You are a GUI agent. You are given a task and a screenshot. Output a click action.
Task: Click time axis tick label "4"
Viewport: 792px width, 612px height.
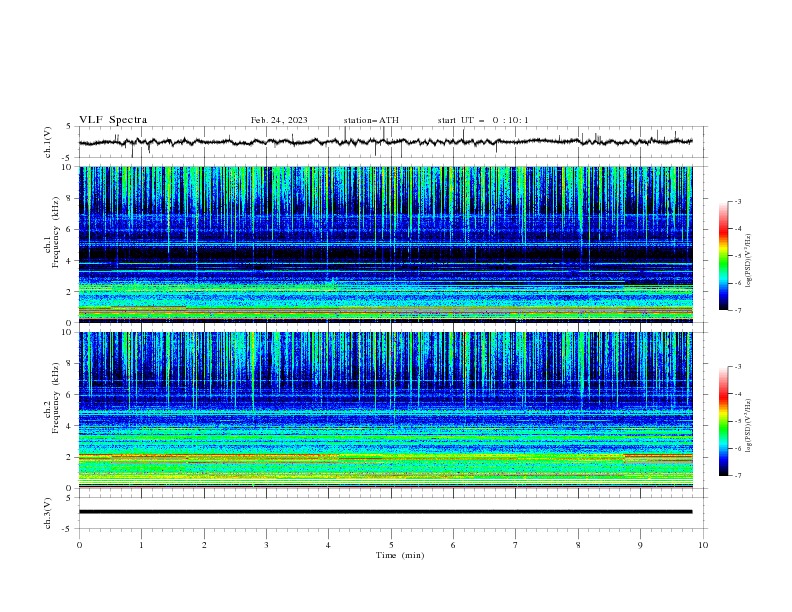[329, 545]
